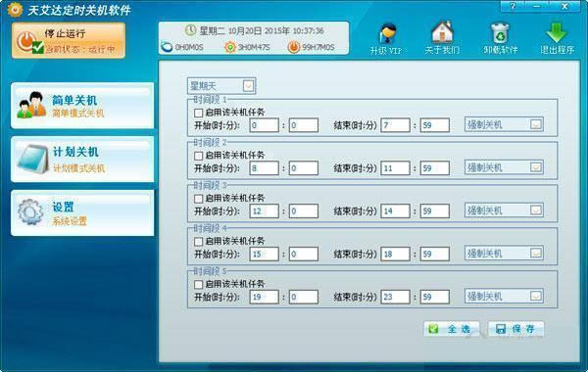
Task: Close the 天艾达定时关机软件 window
Action: 564,6
